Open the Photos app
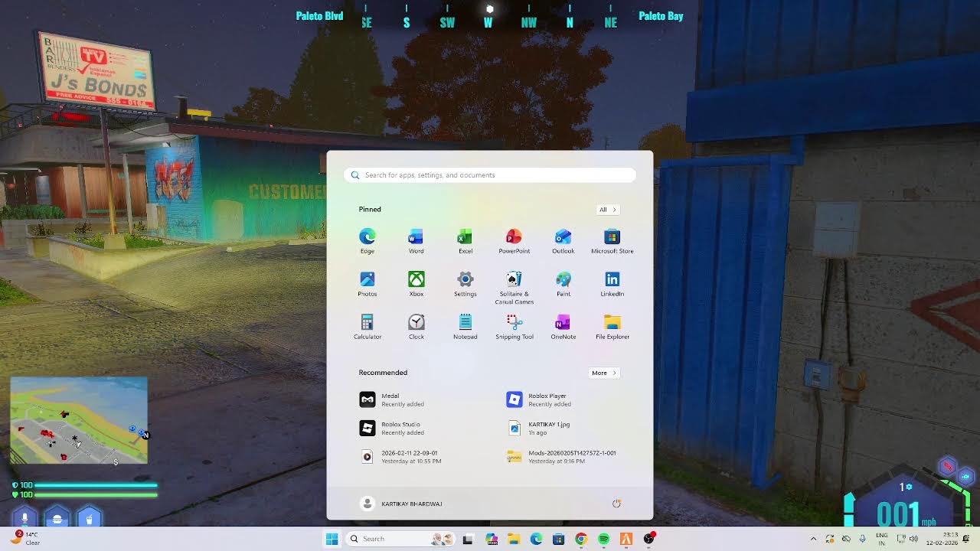Screen dimensions: 980x551 coord(367,284)
